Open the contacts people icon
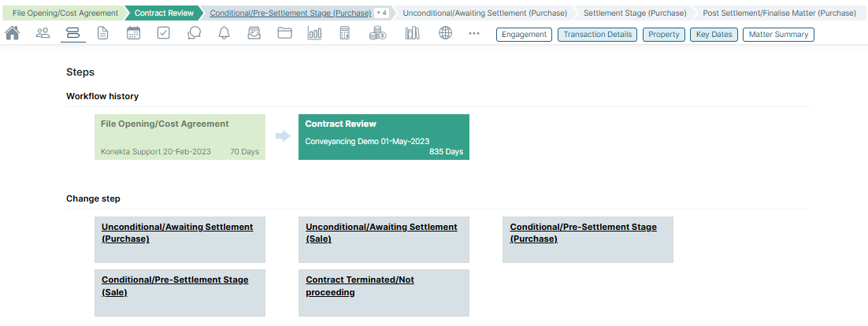868x326 pixels. click(43, 33)
